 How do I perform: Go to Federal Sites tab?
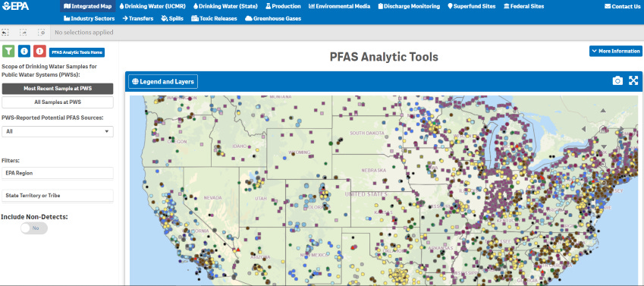(523, 6)
